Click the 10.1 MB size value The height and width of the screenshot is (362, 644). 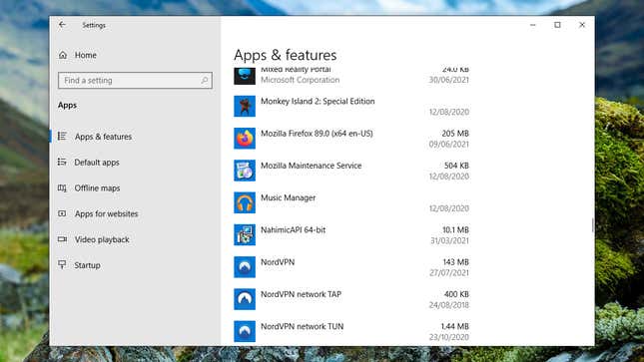click(455, 229)
